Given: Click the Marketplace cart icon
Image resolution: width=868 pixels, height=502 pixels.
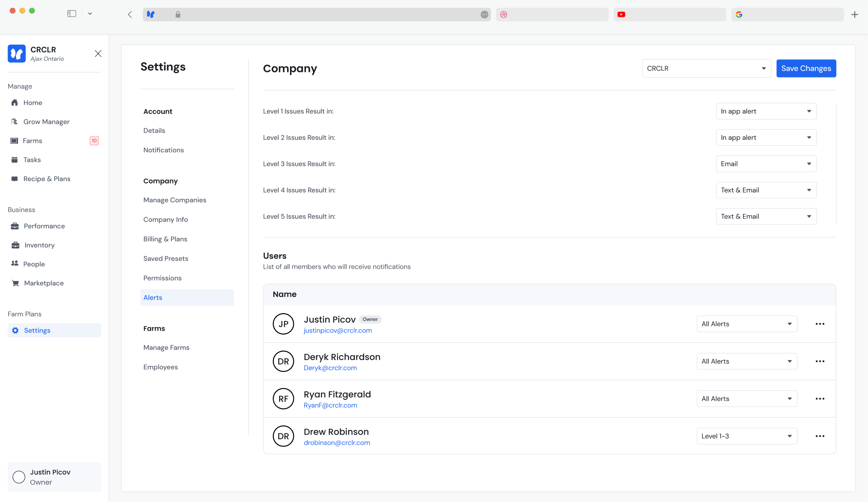Looking at the screenshot, I should (x=16, y=283).
